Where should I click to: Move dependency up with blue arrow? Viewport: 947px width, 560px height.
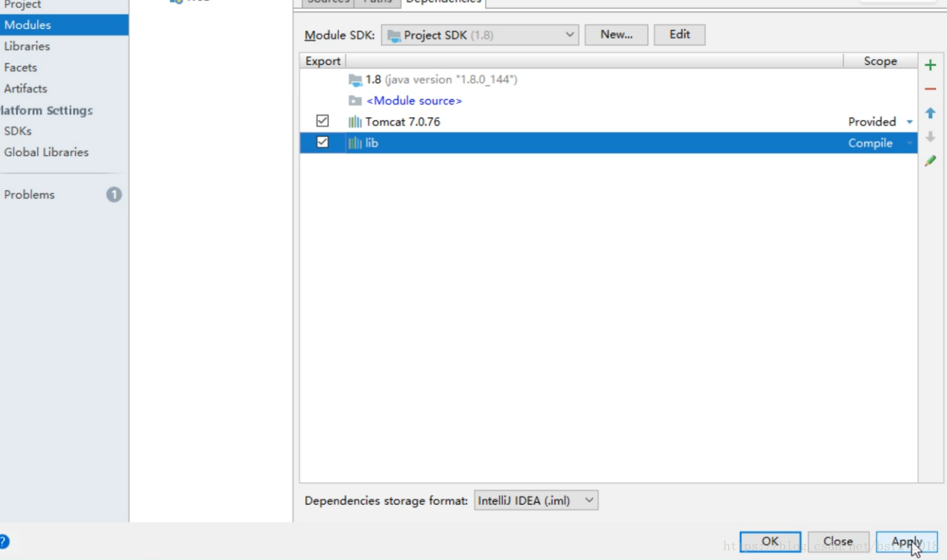tap(930, 113)
